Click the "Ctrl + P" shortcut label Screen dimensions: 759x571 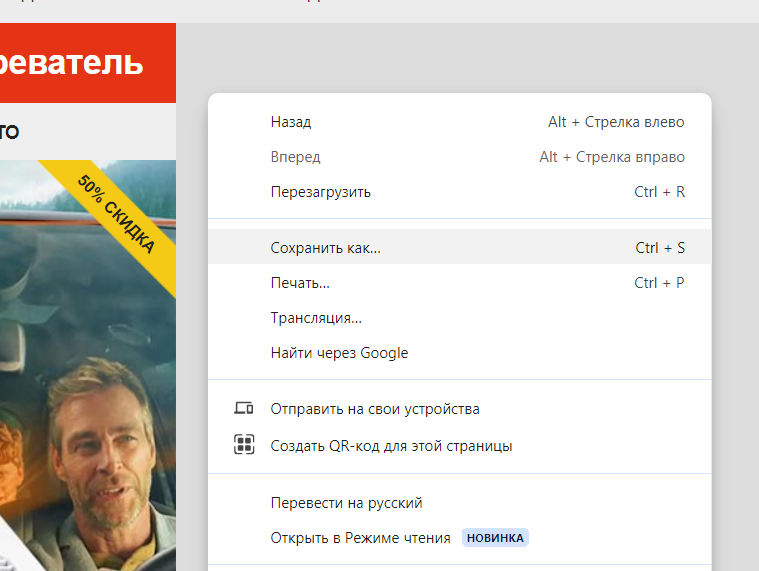(x=659, y=283)
